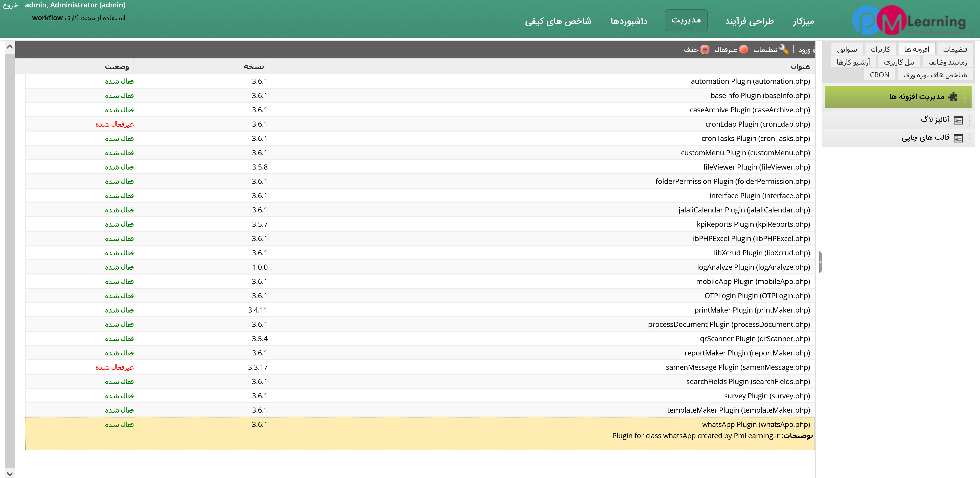
Task: Switch to the کاربران tab
Action: [x=880, y=50]
